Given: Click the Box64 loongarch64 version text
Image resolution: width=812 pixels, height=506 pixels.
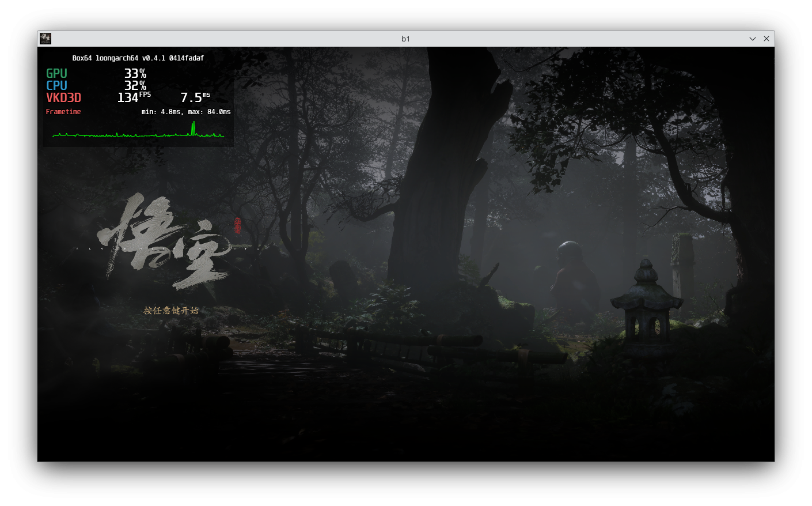Looking at the screenshot, I should (138, 58).
